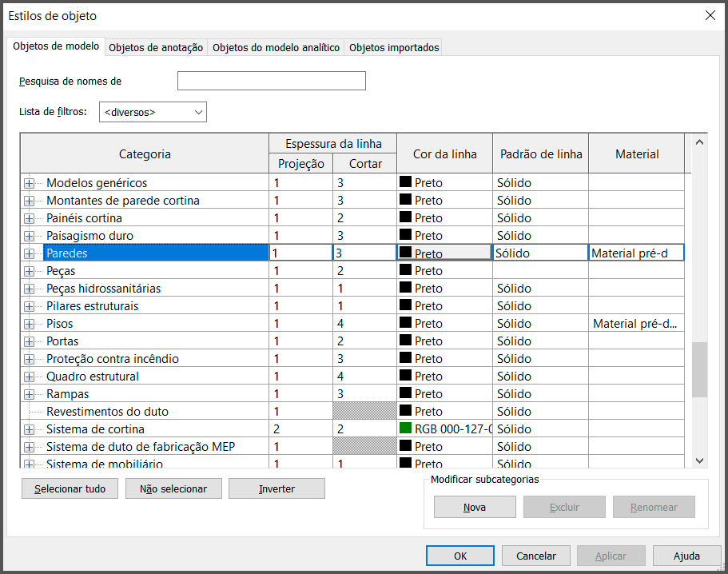The width and height of the screenshot is (728, 574).
Task: Create a Nova subcategory
Action: click(474, 507)
